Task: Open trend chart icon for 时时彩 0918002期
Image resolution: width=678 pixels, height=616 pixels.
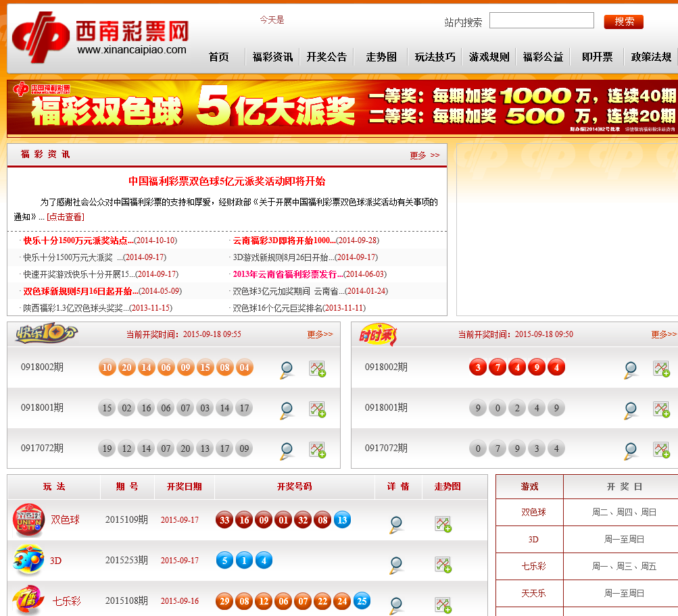Action: pyautogui.click(x=662, y=369)
